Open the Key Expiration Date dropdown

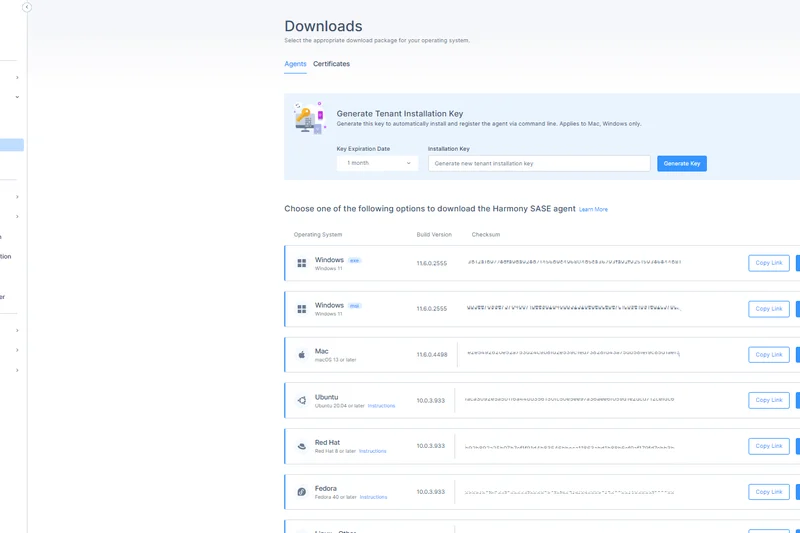click(x=377, y=163)
